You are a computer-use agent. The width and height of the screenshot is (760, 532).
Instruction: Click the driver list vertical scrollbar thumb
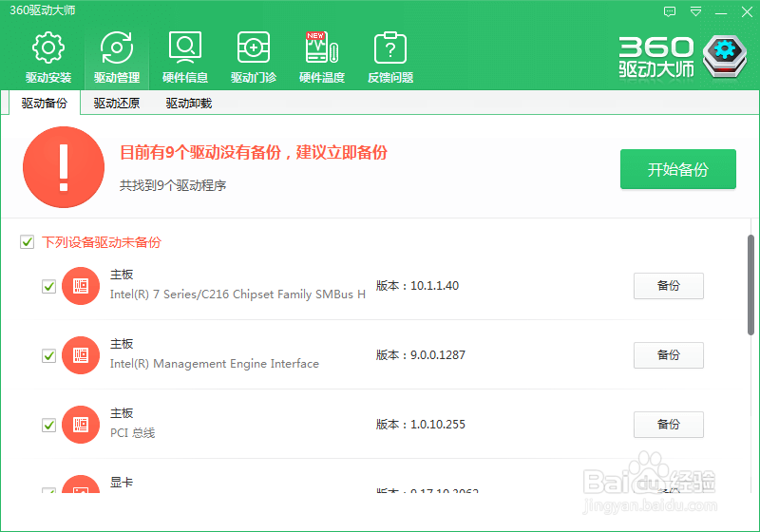[x=750, y=285]
